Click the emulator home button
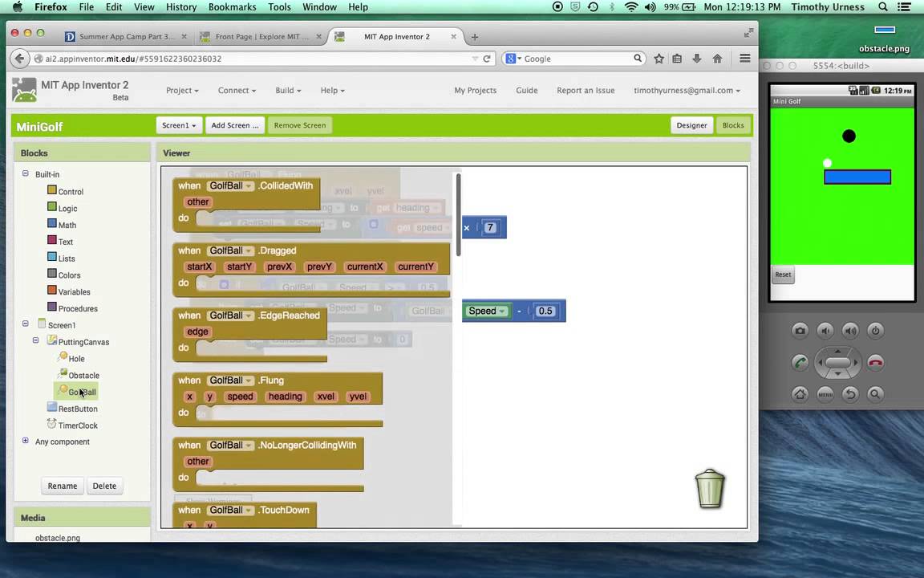This screenshot has height=578, width=924. [x=800, y=394]
